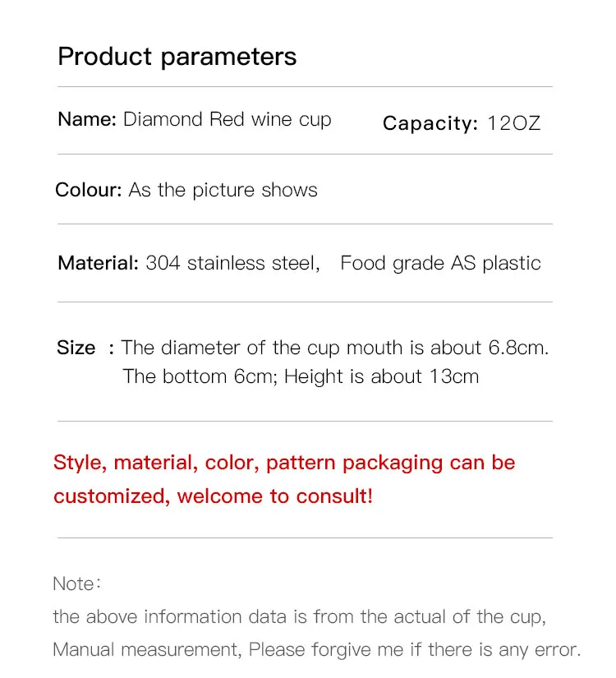
Task: Click red 'customized, welcome to consult!' text
Action: click(213, 496)
